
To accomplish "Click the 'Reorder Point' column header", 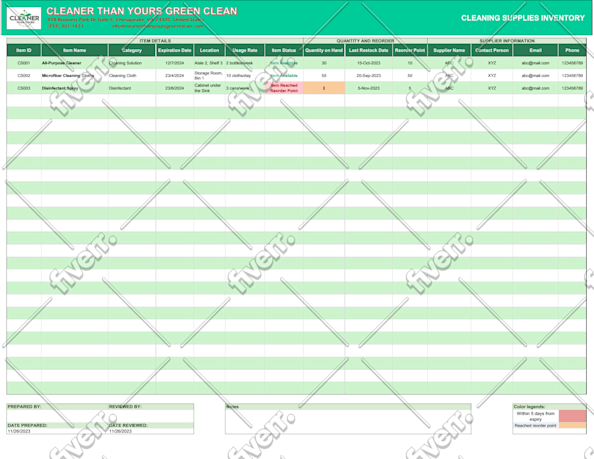I will [410, 50].
